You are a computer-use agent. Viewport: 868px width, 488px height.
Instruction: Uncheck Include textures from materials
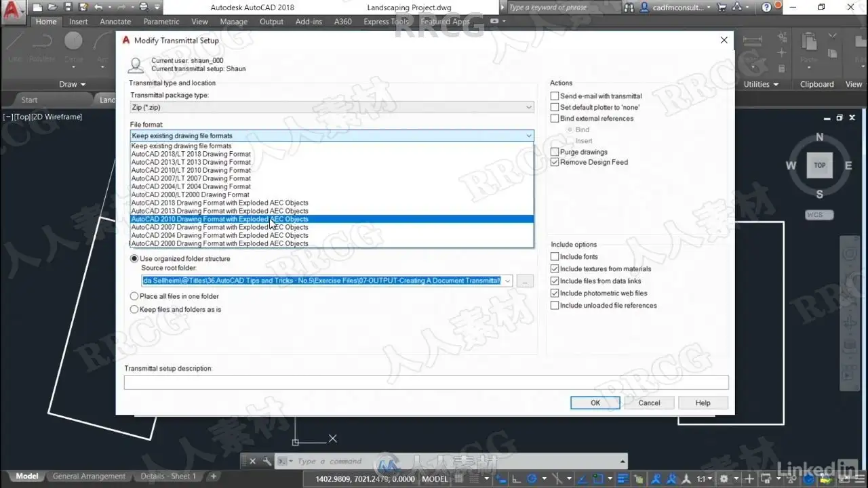pos(555,269)
